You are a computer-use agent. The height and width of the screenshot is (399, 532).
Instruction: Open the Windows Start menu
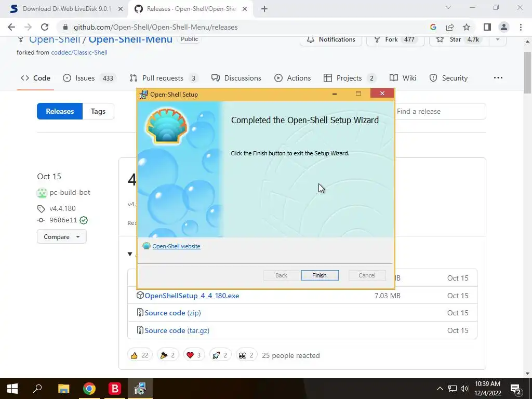coord(12,389)
